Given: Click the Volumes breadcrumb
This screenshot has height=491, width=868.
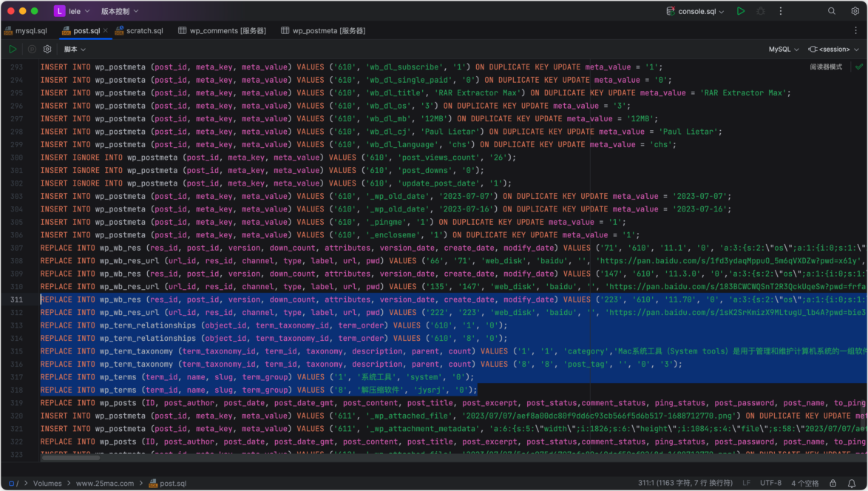Looking at the screenshot, I should [x=47, y=484].
